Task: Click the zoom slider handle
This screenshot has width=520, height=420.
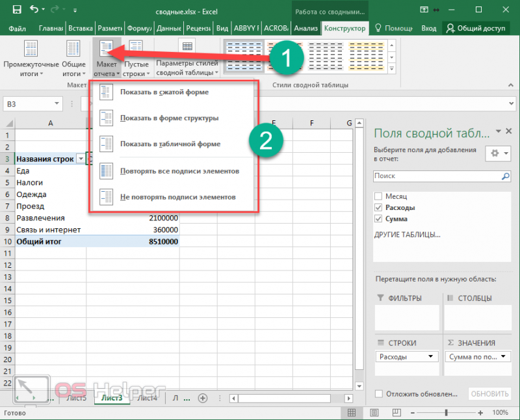Action: [447, 413]
